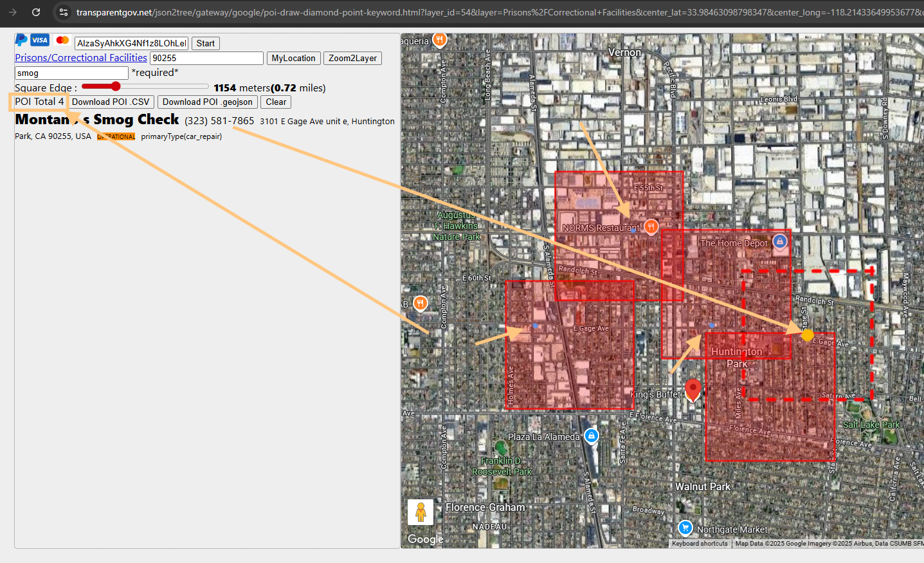This screenshot has height=563, width=924.
Task: Open Keyboard shortcuts link on map
Action: 700,544
